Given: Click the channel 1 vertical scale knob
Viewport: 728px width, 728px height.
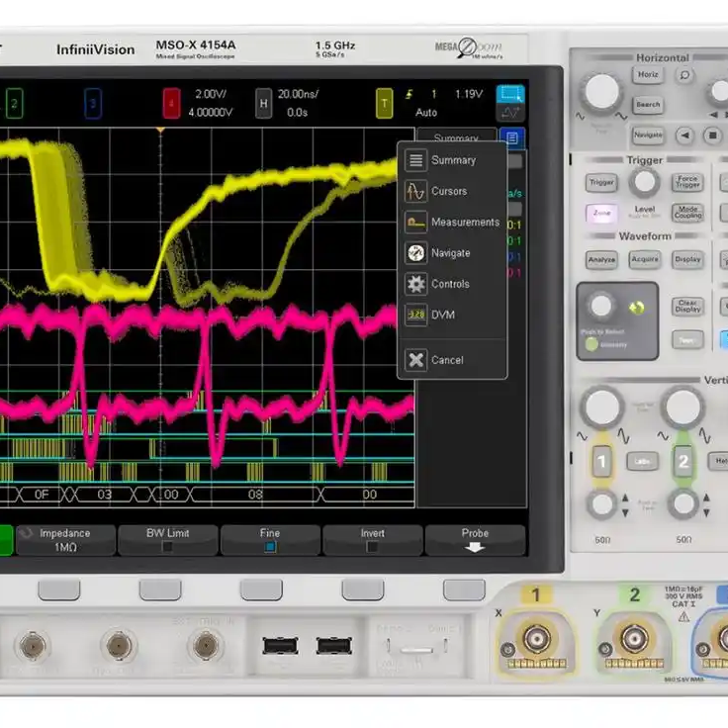Looking at the screenshot, I should click(x=602, y=408).
